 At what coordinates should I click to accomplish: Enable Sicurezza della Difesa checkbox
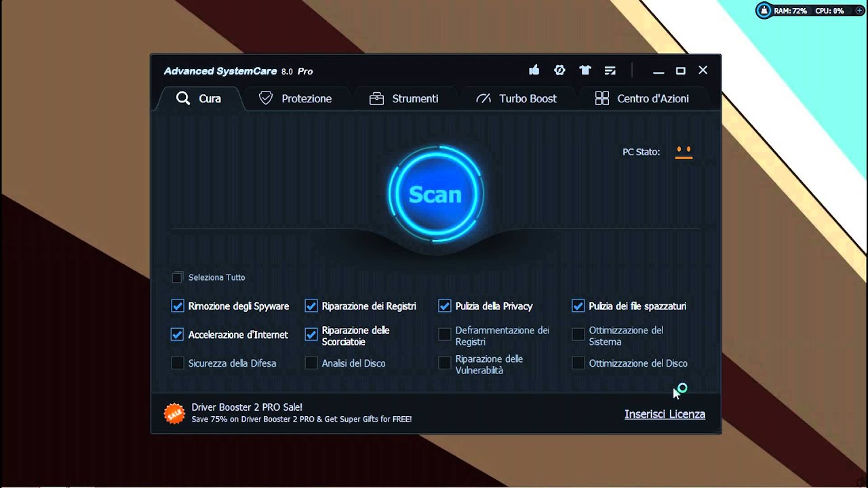pos(178,363)
